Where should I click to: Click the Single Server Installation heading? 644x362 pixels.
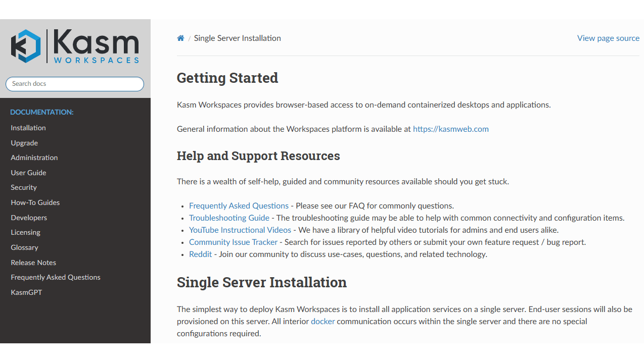click(x=262, y=282)
